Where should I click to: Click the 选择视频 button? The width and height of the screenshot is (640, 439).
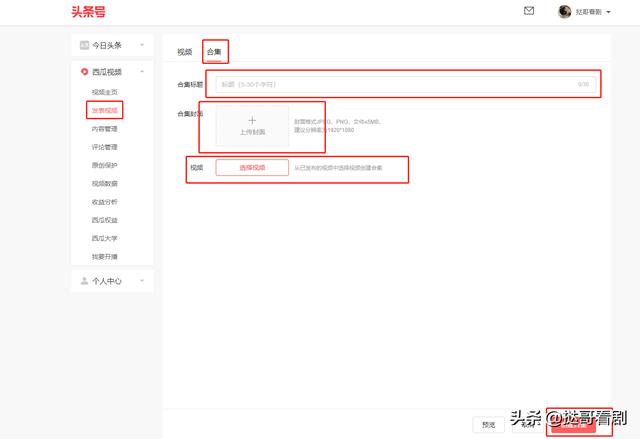(x=252, y=168)
